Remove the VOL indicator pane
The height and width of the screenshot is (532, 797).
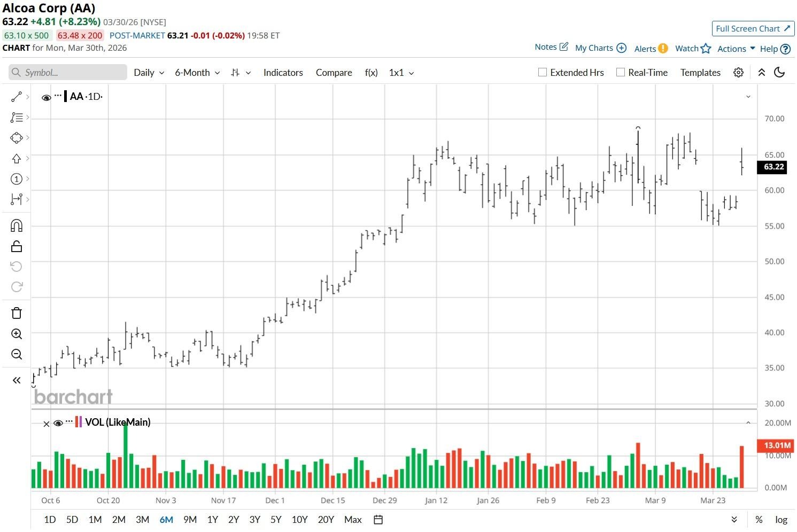pos(46,424)
